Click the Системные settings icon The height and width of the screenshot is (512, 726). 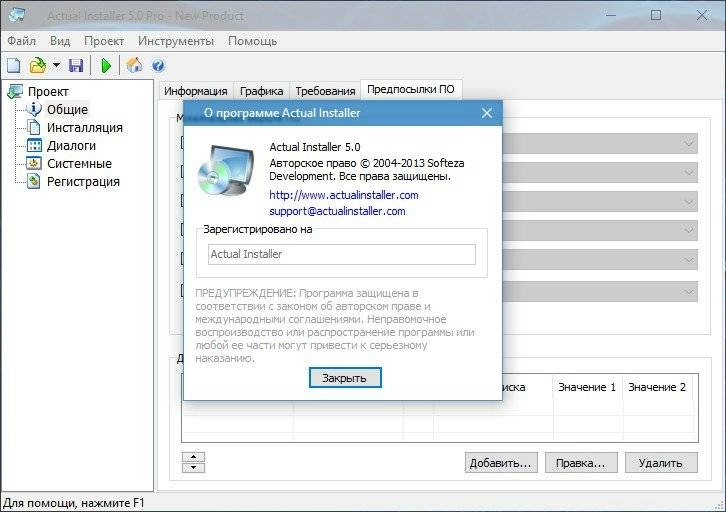(34, 163)
